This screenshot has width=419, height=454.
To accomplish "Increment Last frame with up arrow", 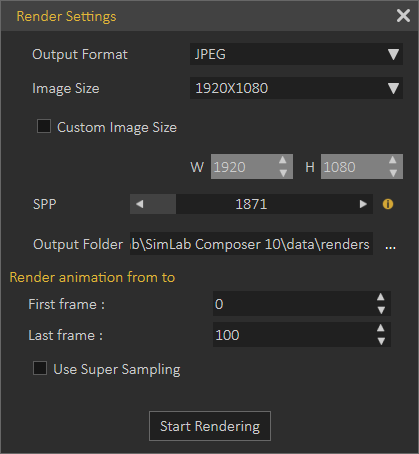I will (381, 328).
